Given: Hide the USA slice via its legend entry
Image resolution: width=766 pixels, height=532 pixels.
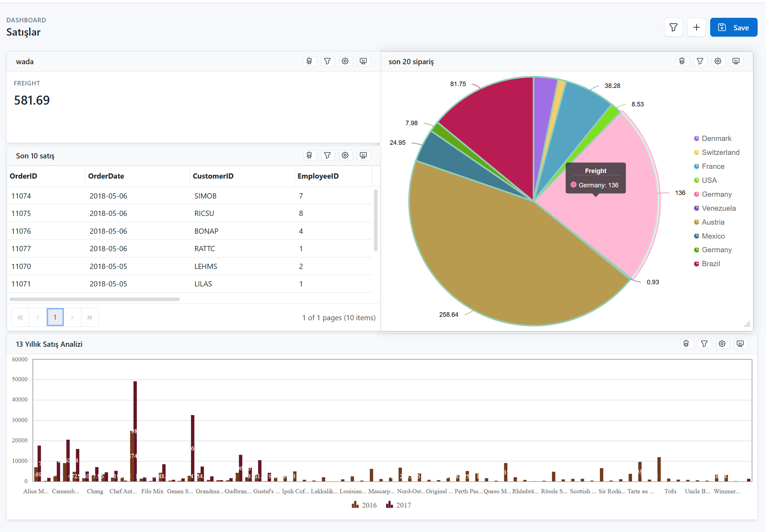Looking at the screenshot, I should point(709,180).
